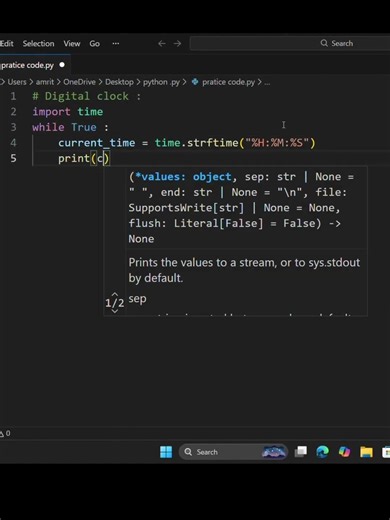This screenshot has width=390, height=520.
Task: Open the Selection menu
Action: point(38,44)
